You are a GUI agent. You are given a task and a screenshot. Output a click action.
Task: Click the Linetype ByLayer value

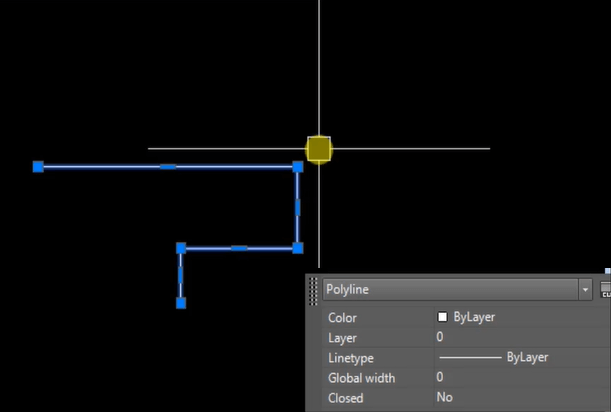point(522,357)
